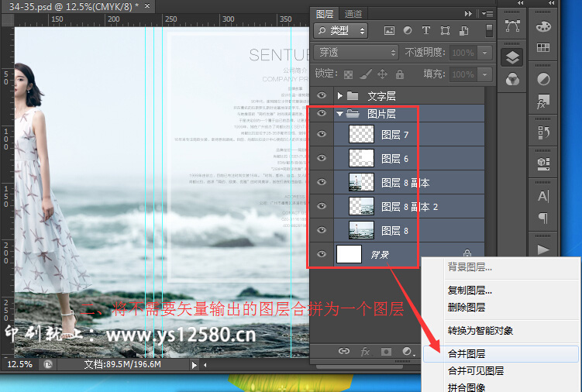
Task: Click the text layer filter icon
Action: coord(425,31)
